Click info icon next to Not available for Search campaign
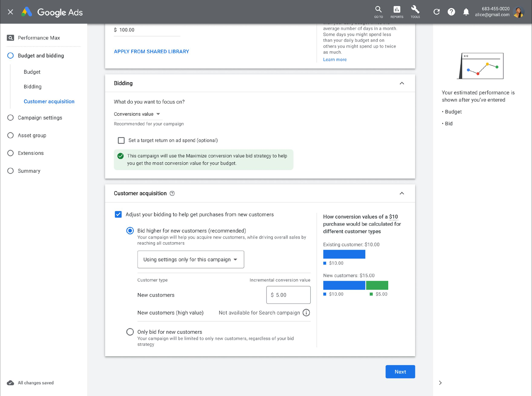 [306, 312]
